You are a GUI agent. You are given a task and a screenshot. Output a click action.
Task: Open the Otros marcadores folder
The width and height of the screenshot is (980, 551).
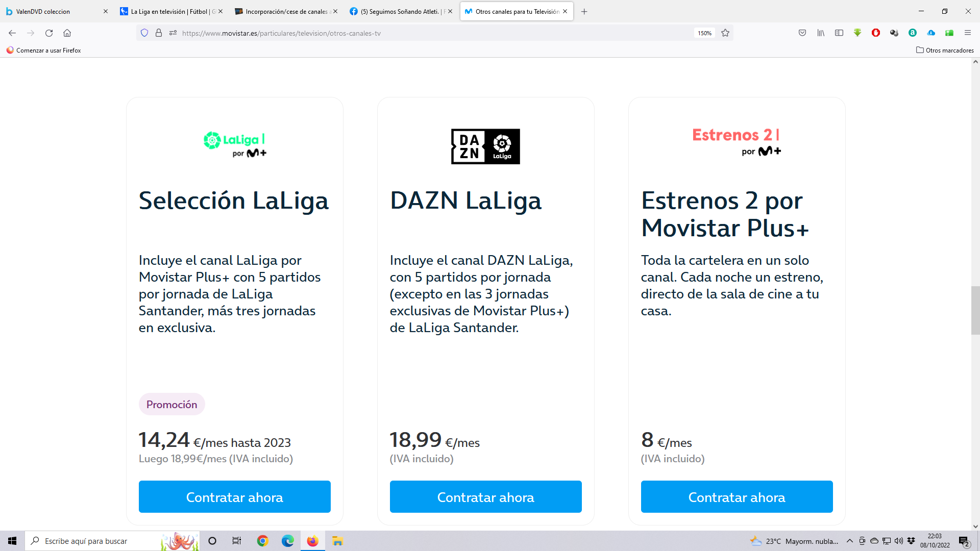pyautogui.click(x=945, y=50)
